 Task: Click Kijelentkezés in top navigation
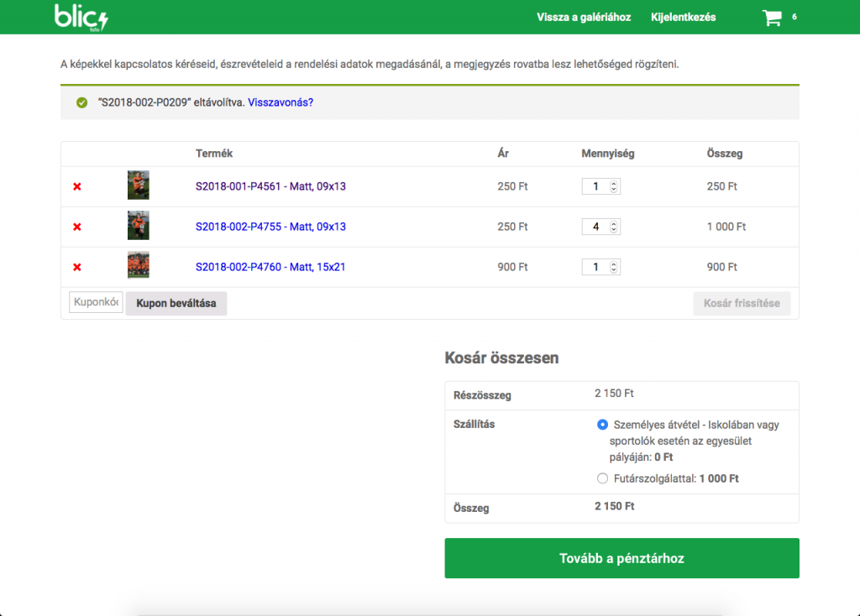click(683, 17)
